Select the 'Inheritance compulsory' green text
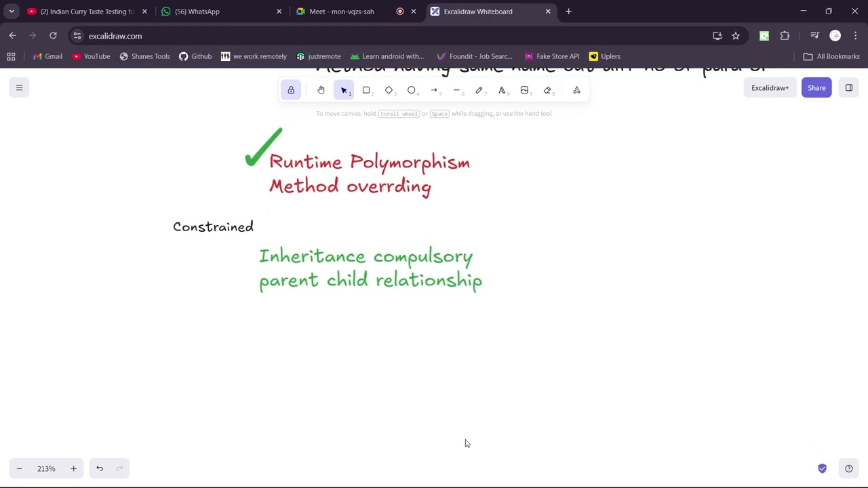The height and width of the screenshot is (488, 868). pos(366,256)
